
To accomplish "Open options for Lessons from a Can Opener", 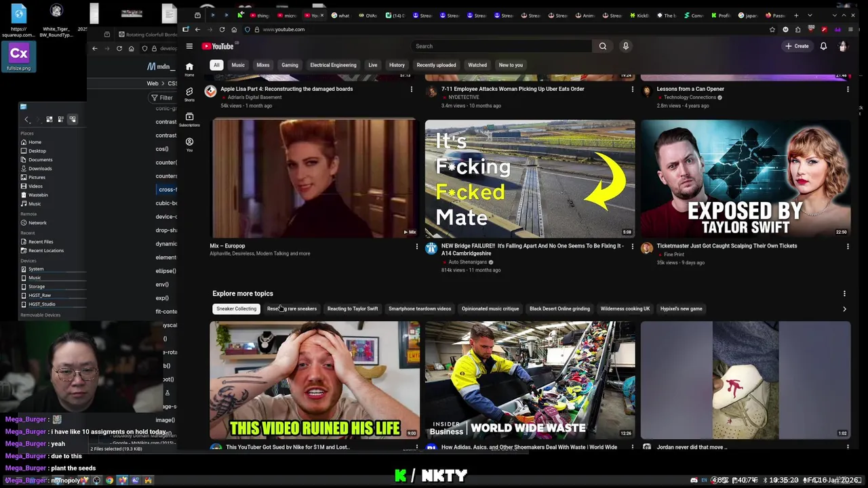I will [848, 89].
